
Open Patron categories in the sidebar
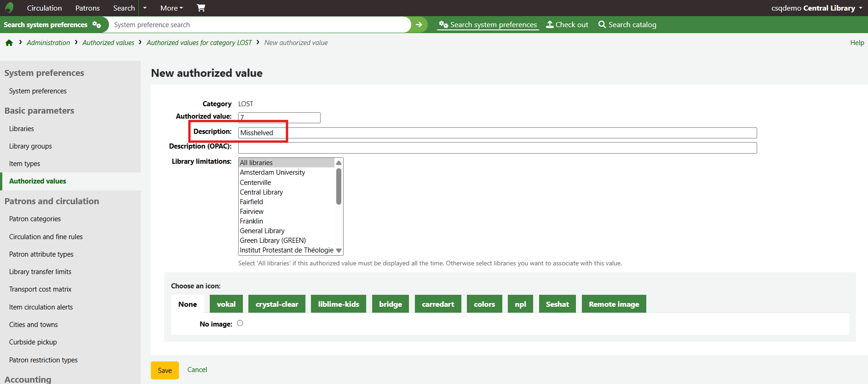(35, 219)
